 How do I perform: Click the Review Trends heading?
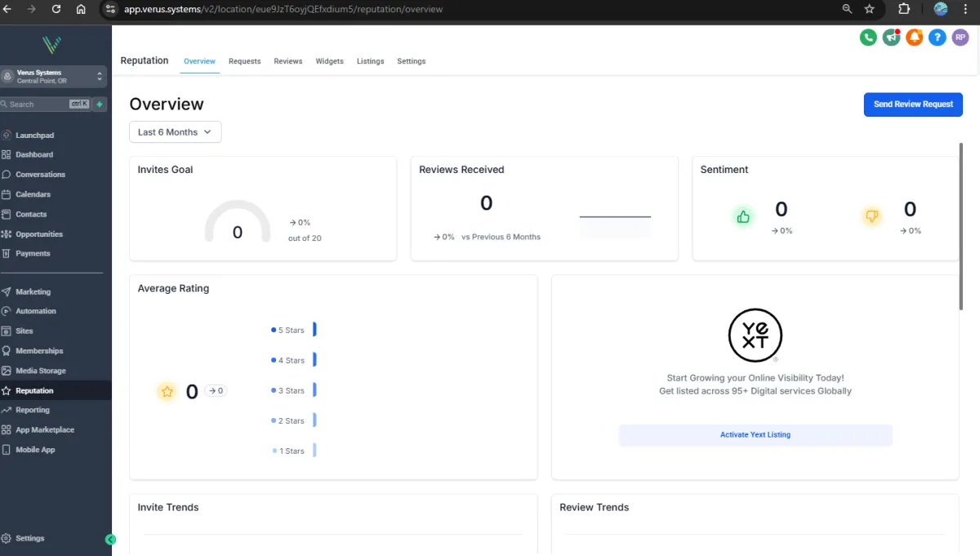(x=595, y=507)
